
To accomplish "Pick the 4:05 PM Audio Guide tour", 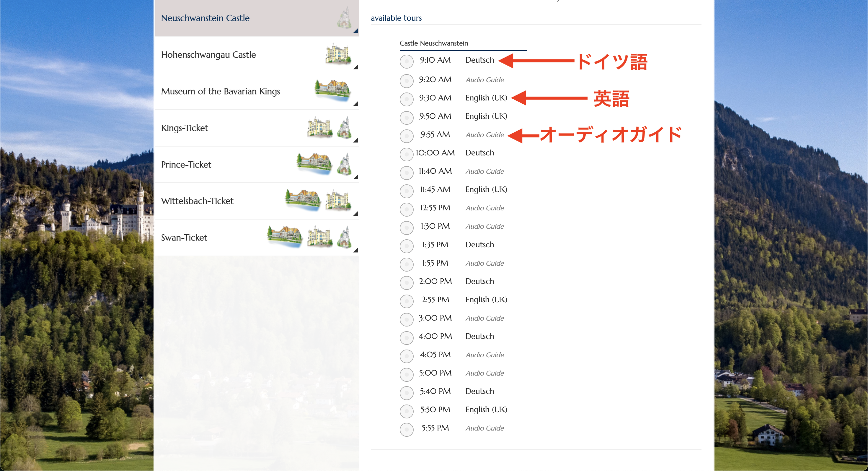I will click(407, 356).
